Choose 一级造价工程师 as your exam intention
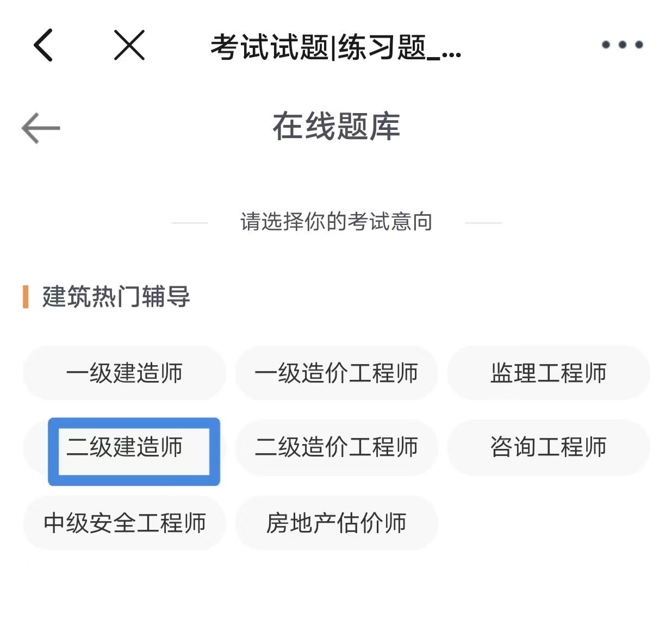The image size is (672, 620). (336, 373)
